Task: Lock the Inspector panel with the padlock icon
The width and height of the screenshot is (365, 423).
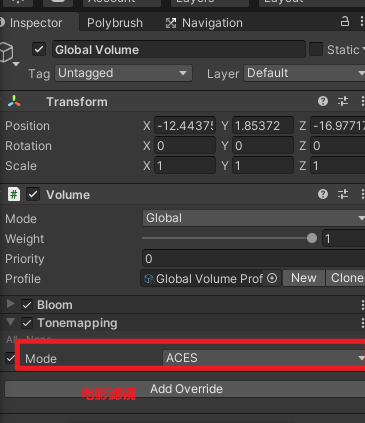Action: tap(345, 22)
